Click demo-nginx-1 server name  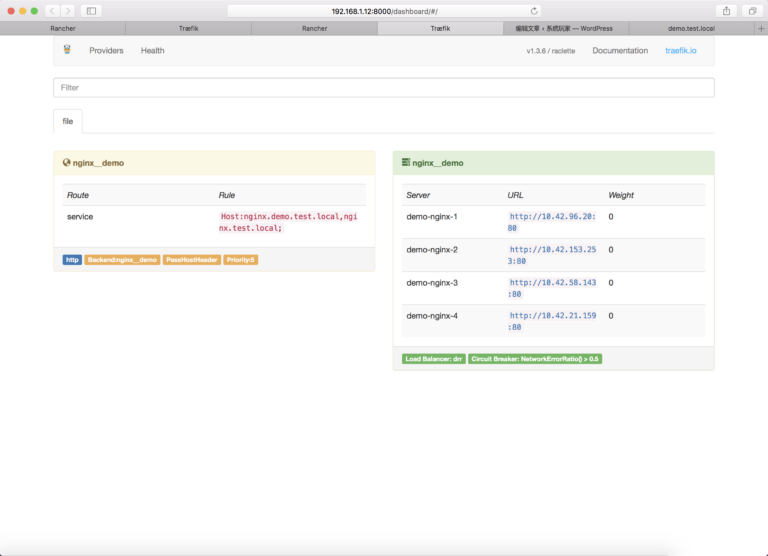(x=432, y=217)
